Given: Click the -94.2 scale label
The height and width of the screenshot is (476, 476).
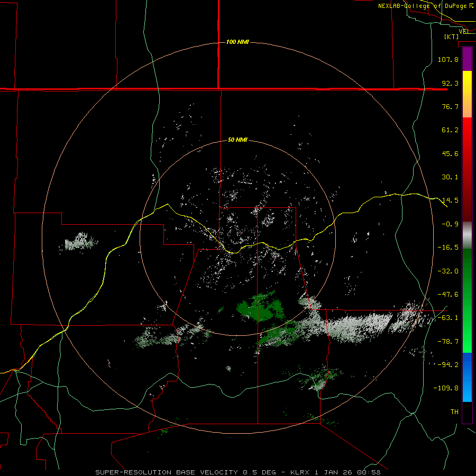Looking at the screenshot, I should tap(448, 365).
